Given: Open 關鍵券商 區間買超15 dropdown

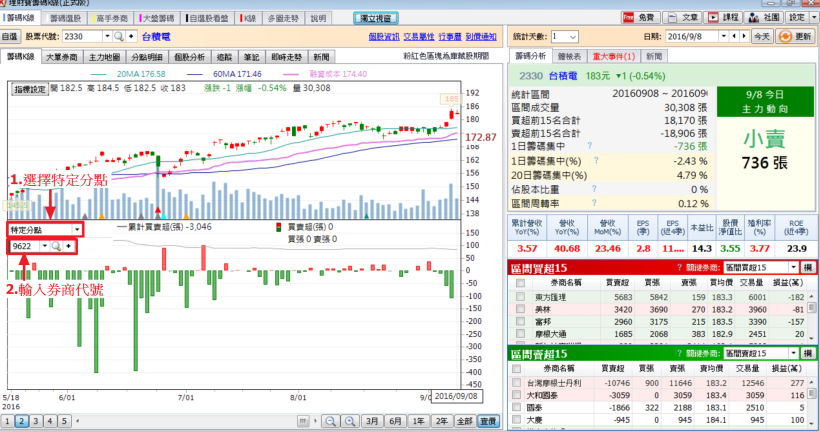Looking at the screenshot, I should [x=794, y=268].
